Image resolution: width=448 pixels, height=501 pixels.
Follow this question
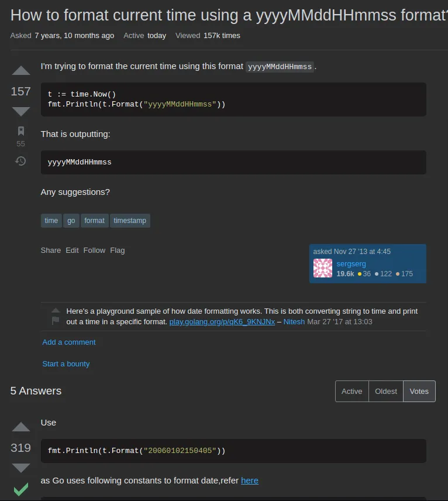tap(94, 250)
